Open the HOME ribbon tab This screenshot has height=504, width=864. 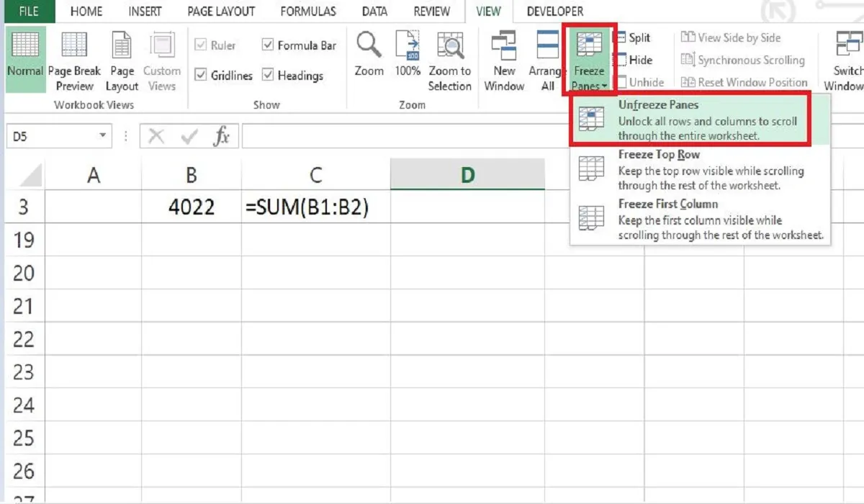point(86,12)
